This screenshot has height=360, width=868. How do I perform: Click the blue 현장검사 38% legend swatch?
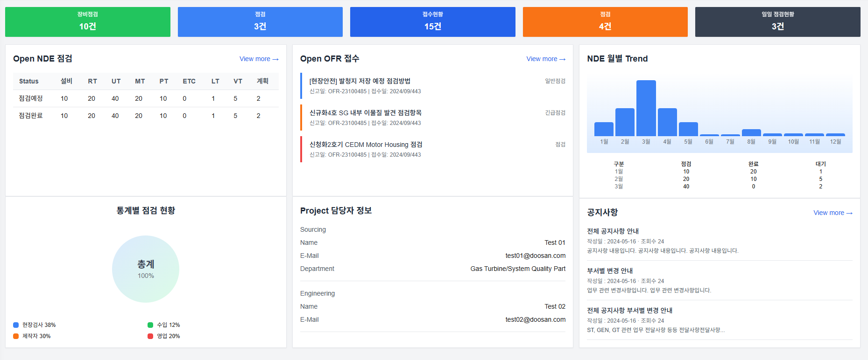tap(16, 325)
